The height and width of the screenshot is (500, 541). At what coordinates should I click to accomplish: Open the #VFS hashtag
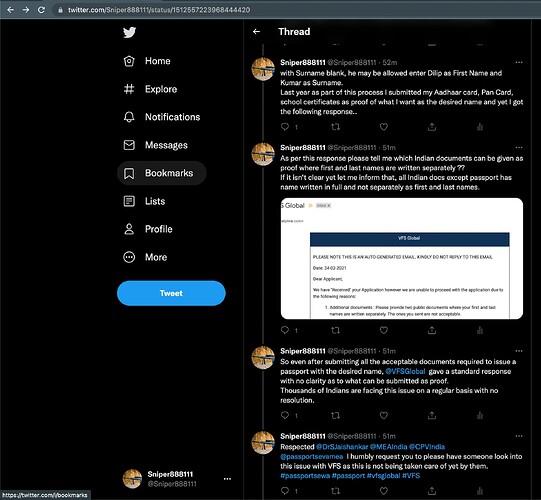coord(411,476)
